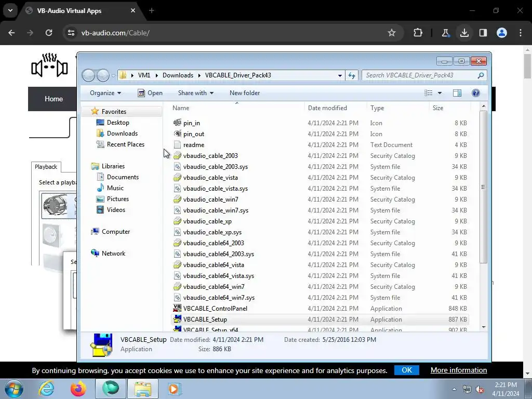Expand address bar history dropdown
The height and width of the screenshot is (399, 532).
click(340, 75)
